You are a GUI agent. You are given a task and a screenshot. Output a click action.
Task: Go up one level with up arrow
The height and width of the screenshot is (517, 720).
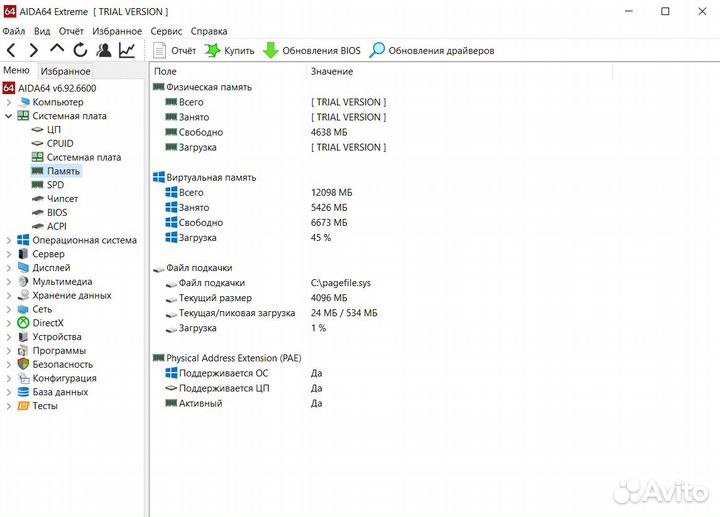57,50
